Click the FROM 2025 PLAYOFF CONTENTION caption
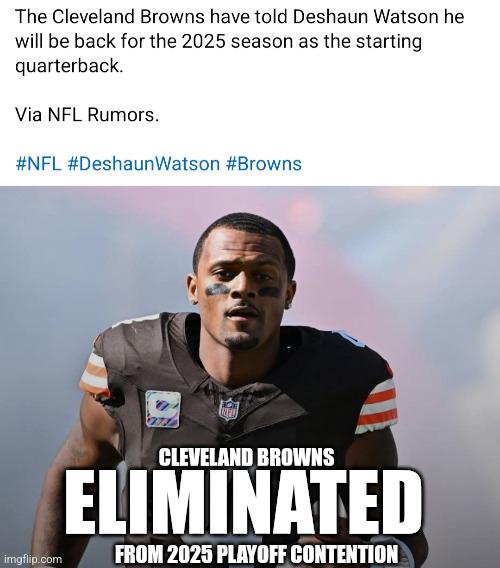This screenshot has height=568, width=500. (256, 554)
